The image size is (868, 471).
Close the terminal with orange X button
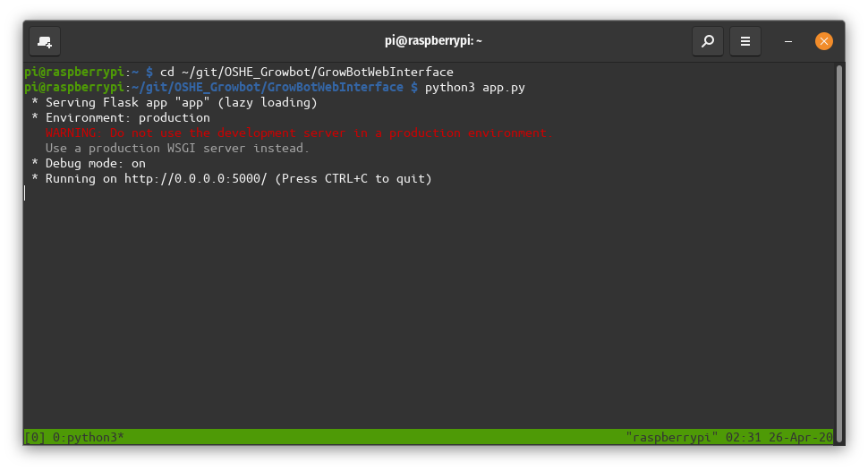pos(824,41)
